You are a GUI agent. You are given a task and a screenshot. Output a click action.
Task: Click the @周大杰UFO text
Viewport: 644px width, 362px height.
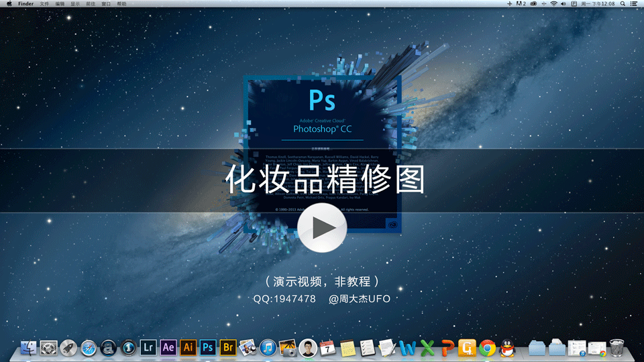tap(360, 299)
